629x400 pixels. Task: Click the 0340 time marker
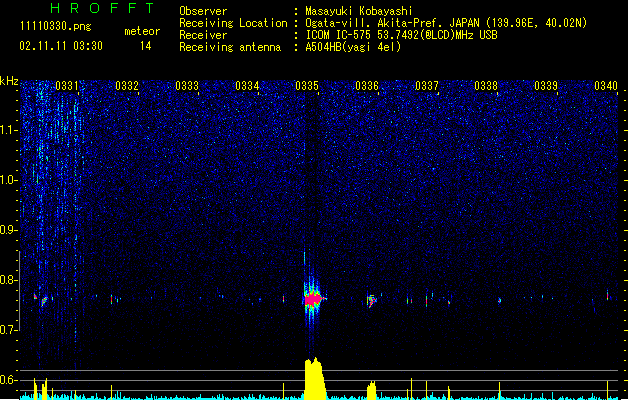pos(606,86)
